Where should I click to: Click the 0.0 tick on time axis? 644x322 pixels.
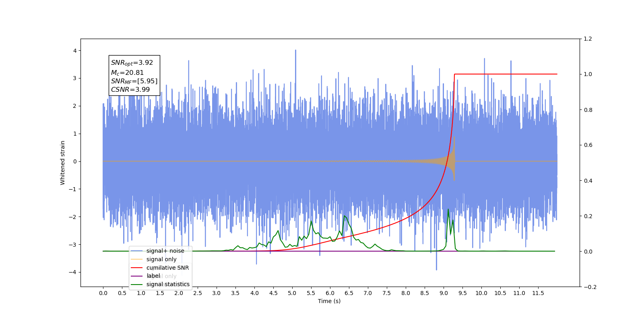click(x=103, y=293)
